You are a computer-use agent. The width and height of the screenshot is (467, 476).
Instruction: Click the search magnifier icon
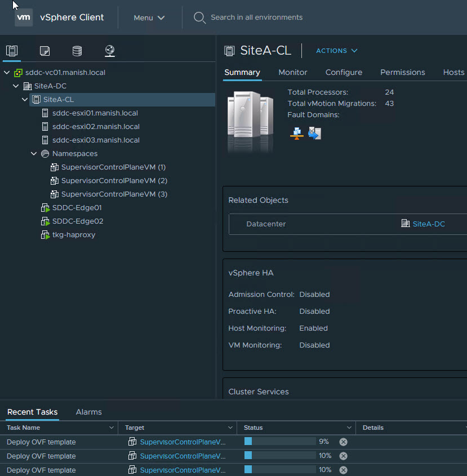pos(199,17)
